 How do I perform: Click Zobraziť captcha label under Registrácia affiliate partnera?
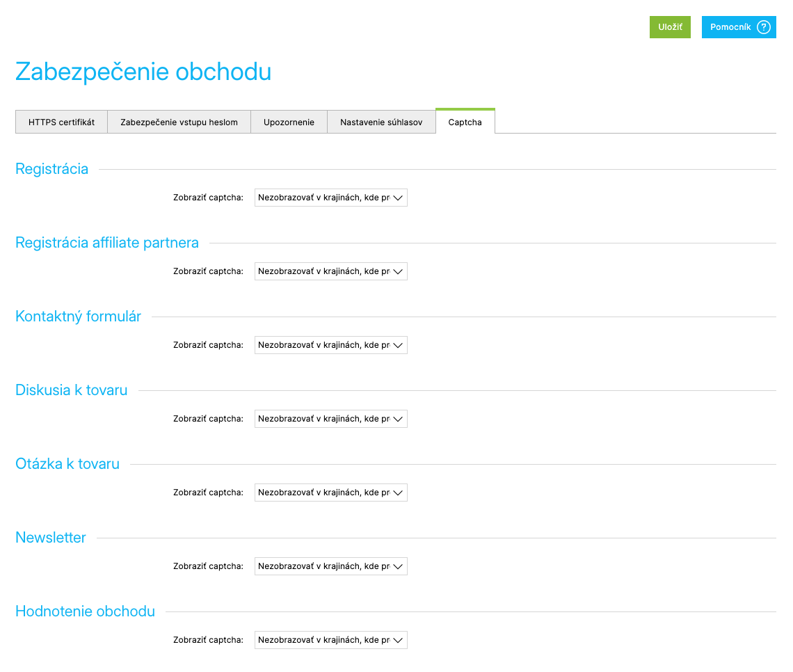click(208, 271)
